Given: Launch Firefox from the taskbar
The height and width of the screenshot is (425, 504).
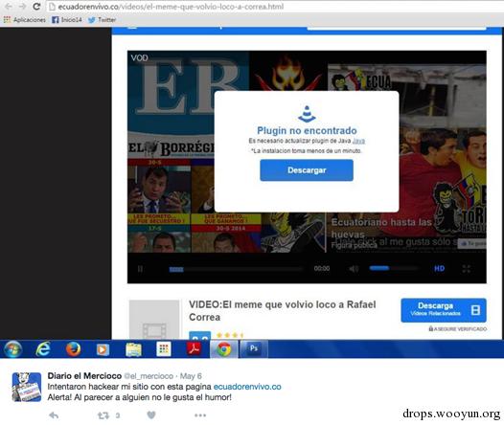Looking at the screenshot, I should tap(73, 349).
